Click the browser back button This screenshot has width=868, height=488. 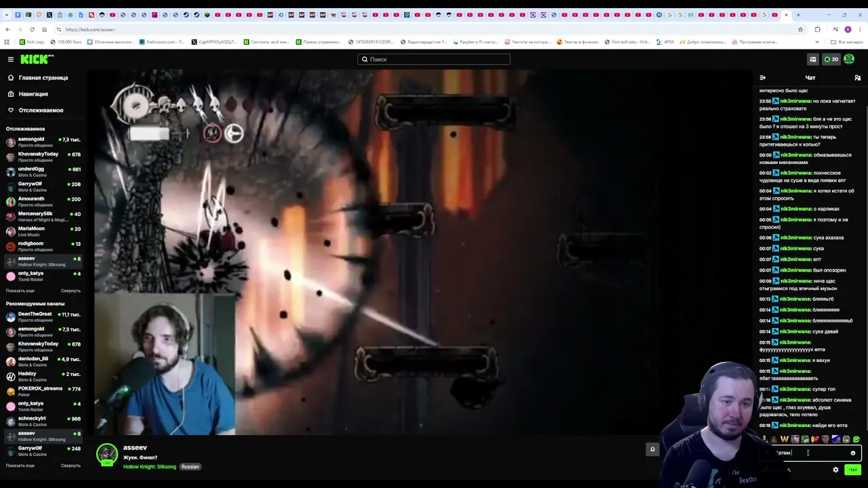pyautogui.click(x=7, y=29)
